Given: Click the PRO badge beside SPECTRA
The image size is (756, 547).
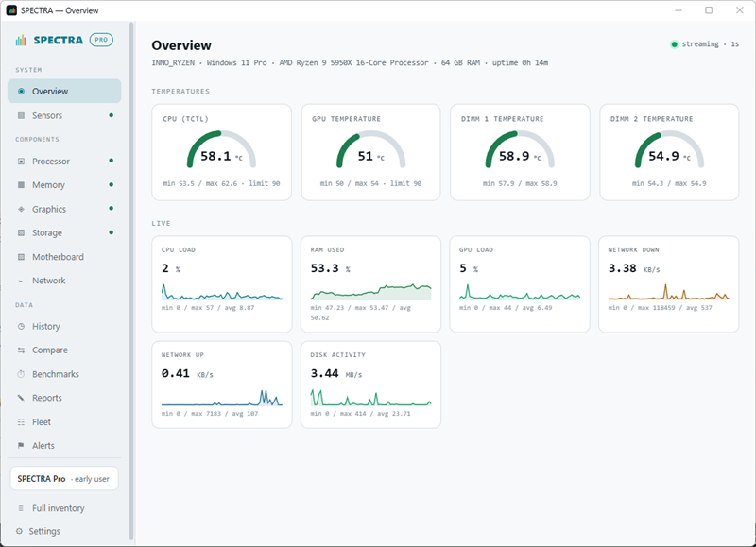Looking at the screenshot, I should coord(101,40).
